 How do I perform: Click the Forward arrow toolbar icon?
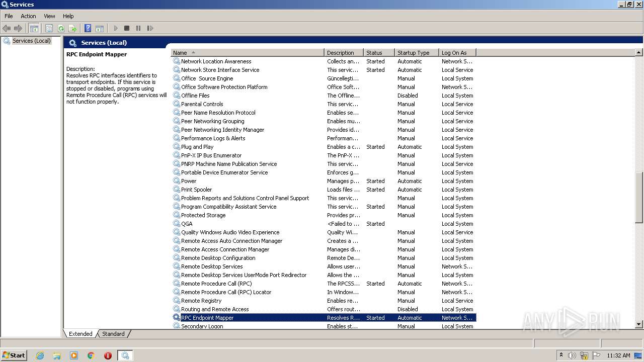coord(18,29)
